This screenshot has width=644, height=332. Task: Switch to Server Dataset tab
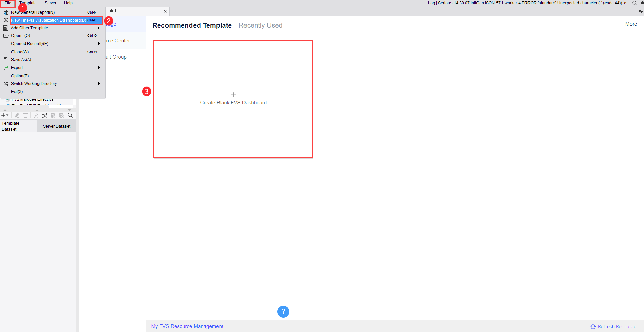[56, 126]
